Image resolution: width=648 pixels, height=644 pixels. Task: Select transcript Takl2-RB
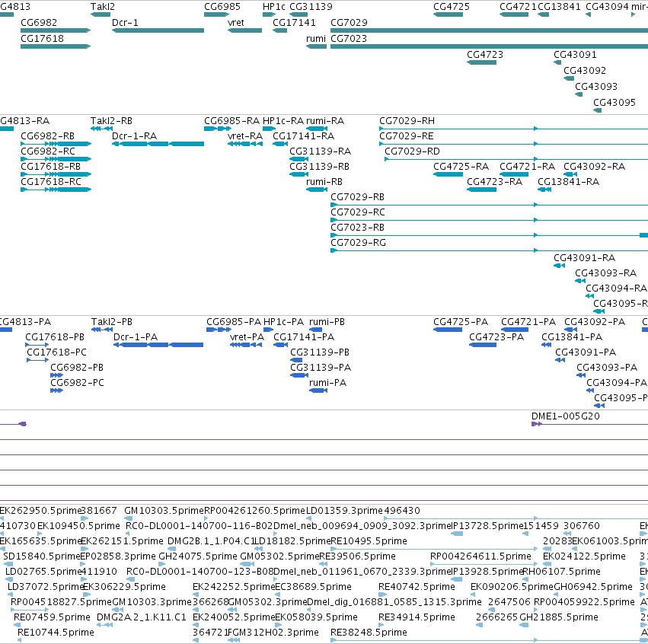(102, 129)
